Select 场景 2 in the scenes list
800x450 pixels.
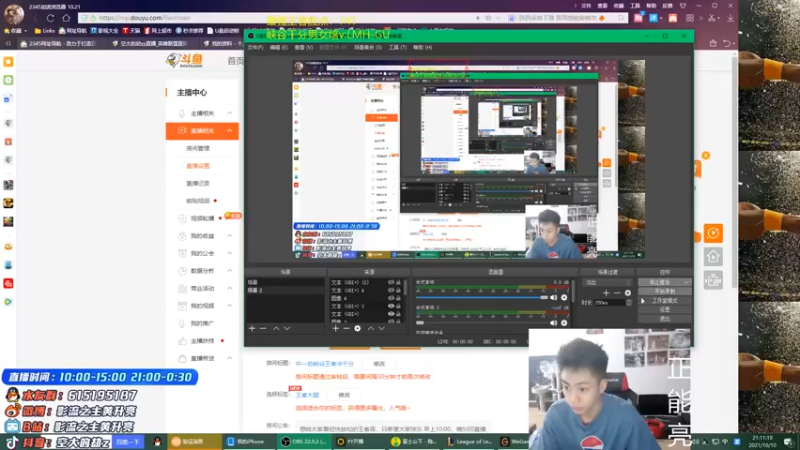point(285,290)
